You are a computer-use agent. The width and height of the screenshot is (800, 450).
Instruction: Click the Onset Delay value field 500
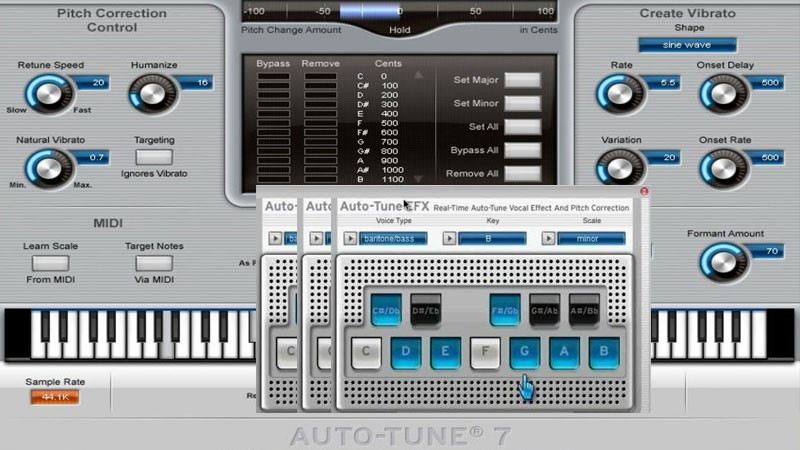(767, 83)
